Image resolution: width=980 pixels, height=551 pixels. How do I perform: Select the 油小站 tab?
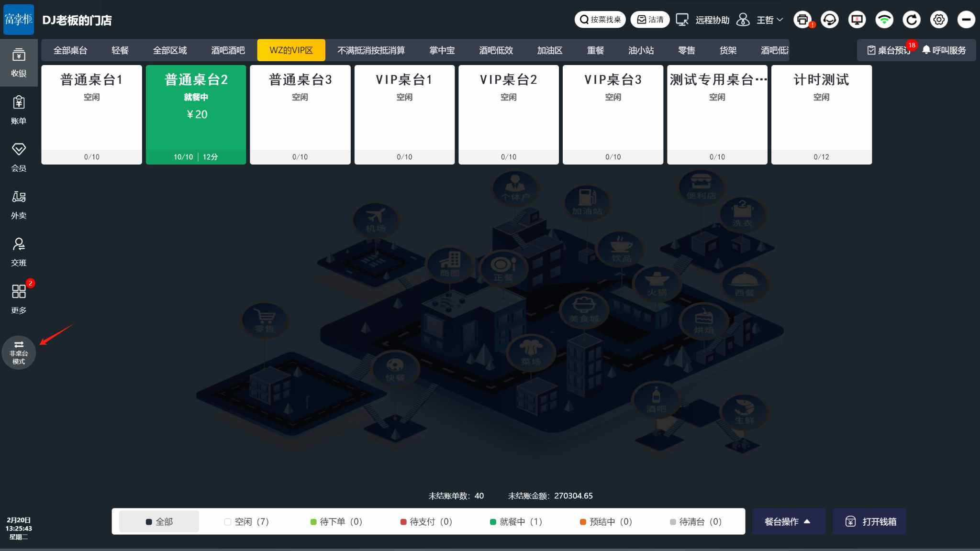point(641,50)
